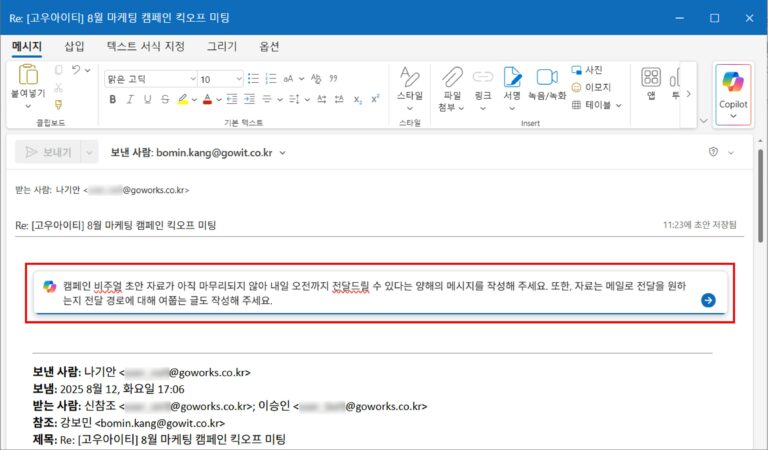Insert a bulleted list

tap(253, 78)
